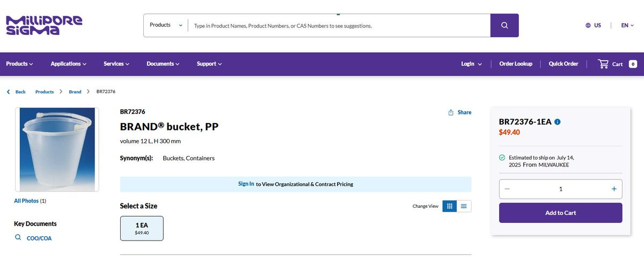Click the Add to Cart button
The height and width of the screenshot is (262, 644).
click(x=561, y=213)
